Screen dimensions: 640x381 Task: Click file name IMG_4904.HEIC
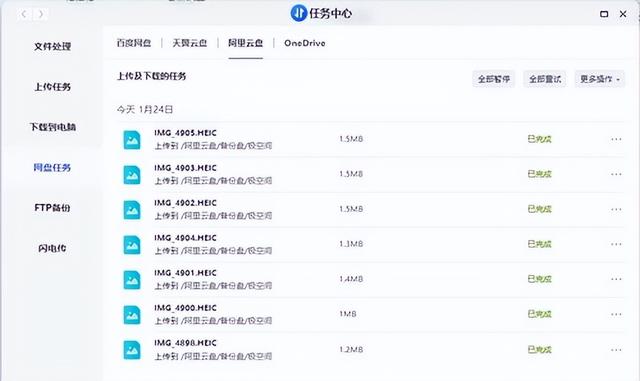point(185,238)
